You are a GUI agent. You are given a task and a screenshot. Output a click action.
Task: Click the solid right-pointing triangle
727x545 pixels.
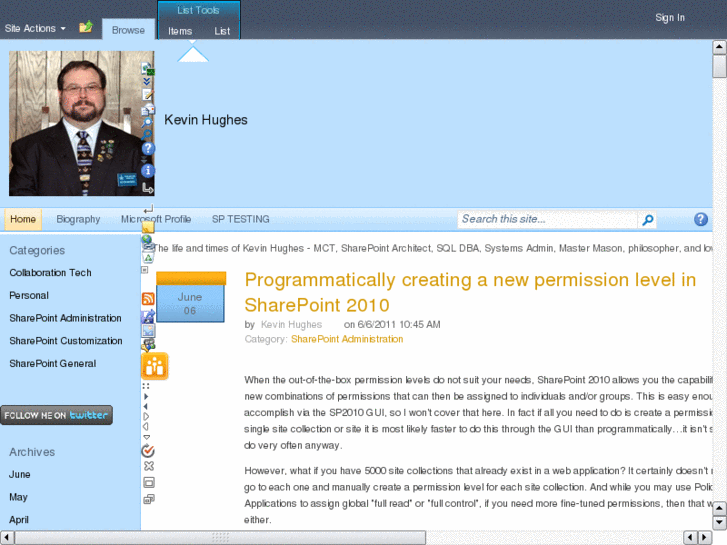point(146,397)
